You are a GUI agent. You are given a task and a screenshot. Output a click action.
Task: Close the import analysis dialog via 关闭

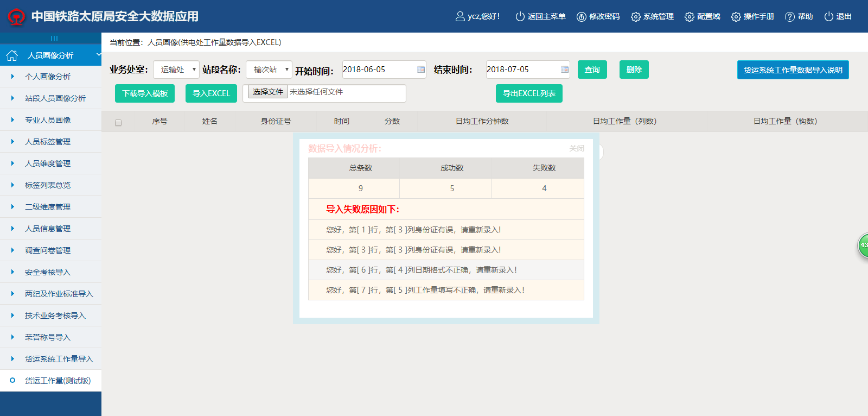coord(577,148)
